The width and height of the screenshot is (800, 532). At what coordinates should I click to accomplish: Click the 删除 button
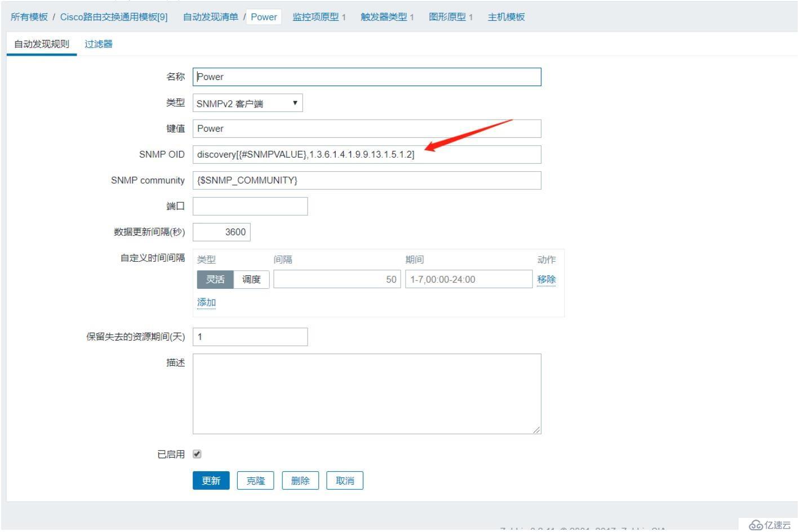pos(300,481)
